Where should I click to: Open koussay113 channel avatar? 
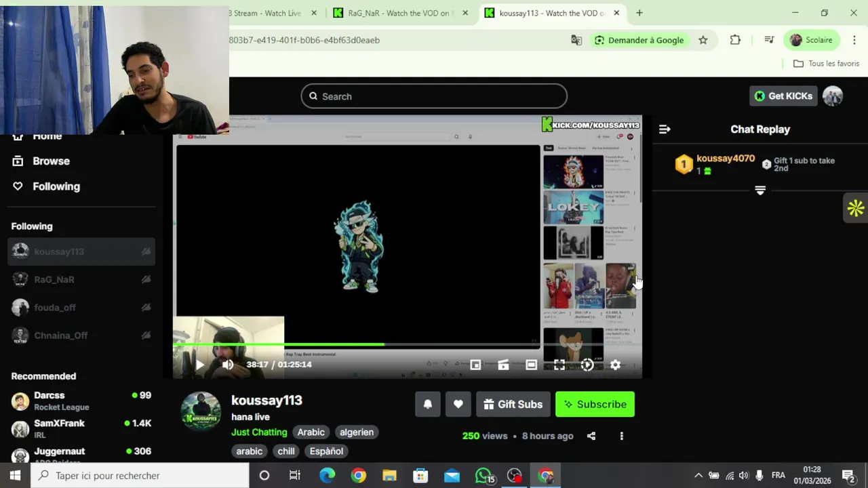(x=201, y=411)
